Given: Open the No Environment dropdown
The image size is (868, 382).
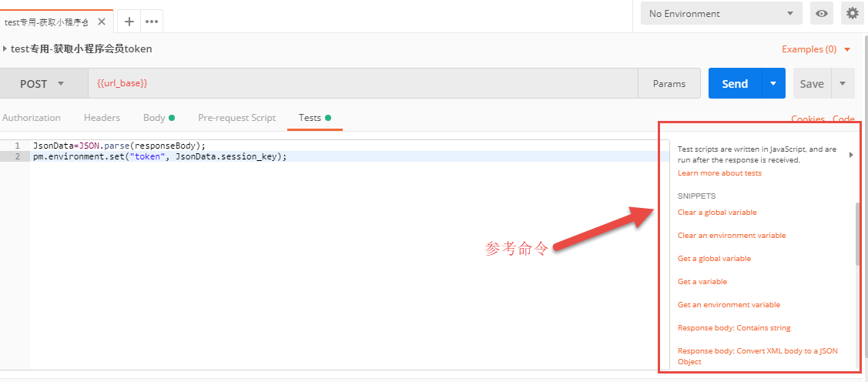Looking at the screenshot, I should point(721,14).
